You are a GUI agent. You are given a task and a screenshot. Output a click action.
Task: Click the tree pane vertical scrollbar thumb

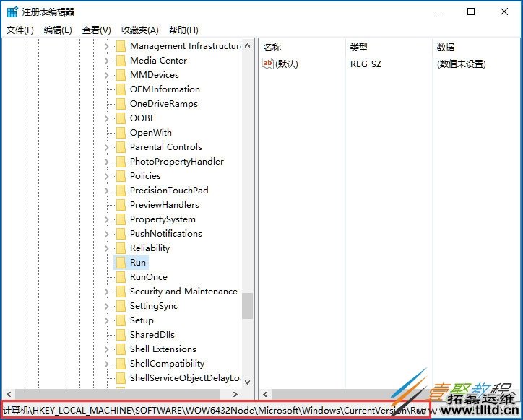pos(248,306)
